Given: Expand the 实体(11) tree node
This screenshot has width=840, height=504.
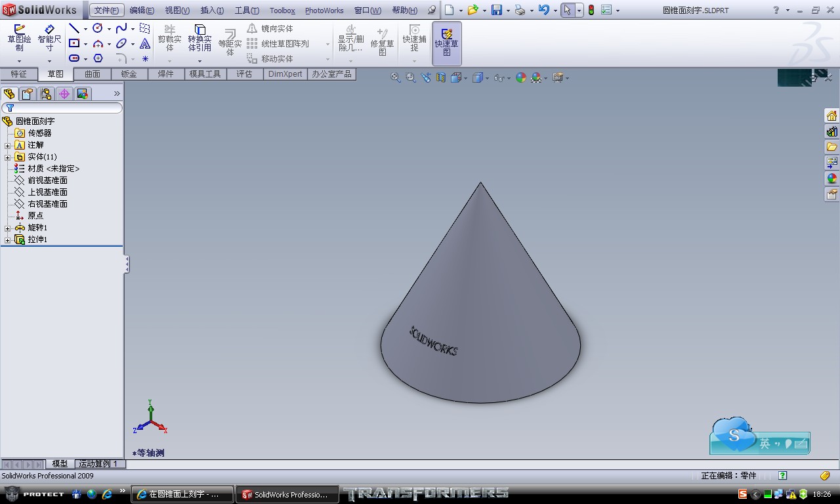Looking at the screenshot, I should (8, 157).
